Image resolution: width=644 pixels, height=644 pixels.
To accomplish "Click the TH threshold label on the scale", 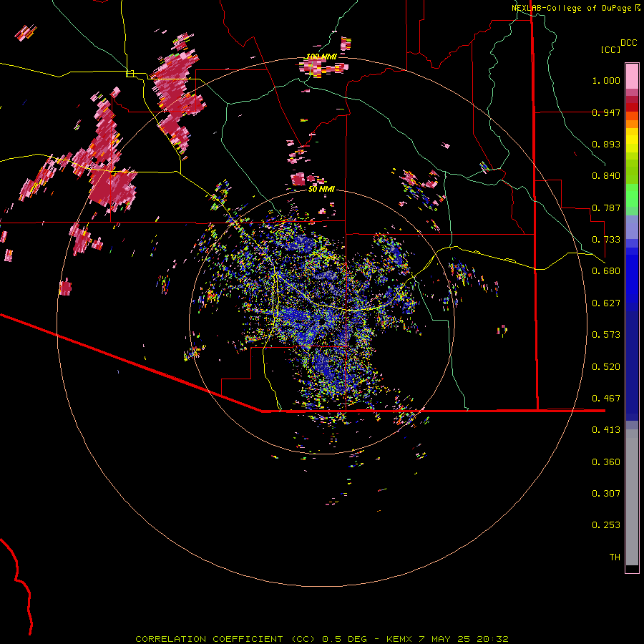I will click(615, 557).
